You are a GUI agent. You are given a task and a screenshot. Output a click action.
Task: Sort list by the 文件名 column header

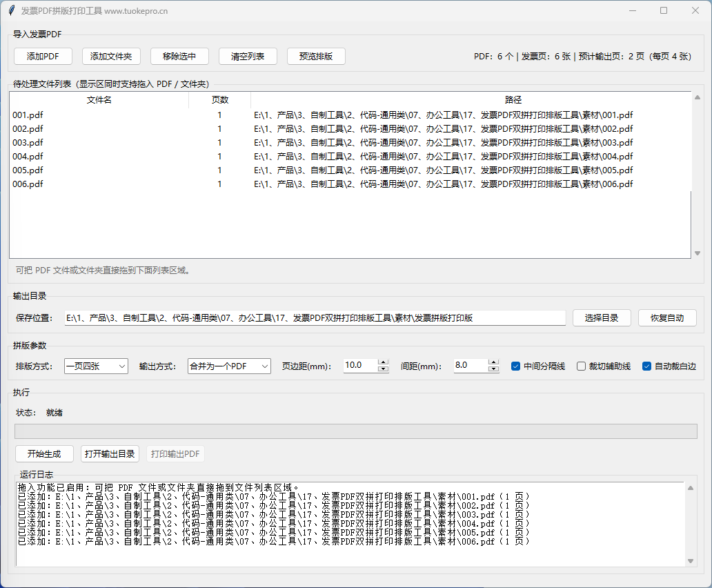pos(99,100)
